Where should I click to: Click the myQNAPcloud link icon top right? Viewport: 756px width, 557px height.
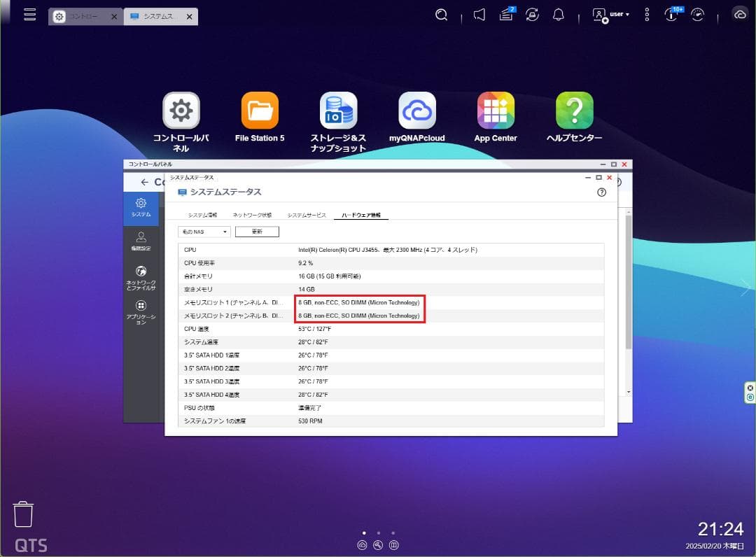click(740, 14)
